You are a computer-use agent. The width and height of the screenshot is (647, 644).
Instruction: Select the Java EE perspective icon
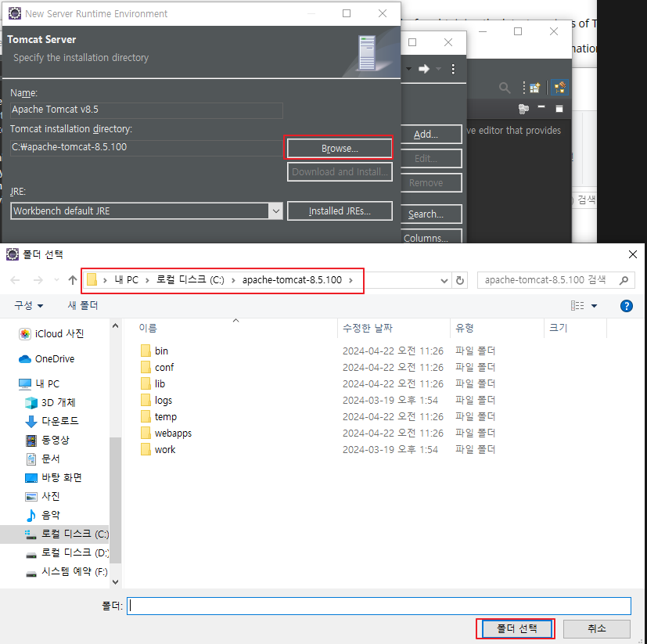click(x=559, y=88)
